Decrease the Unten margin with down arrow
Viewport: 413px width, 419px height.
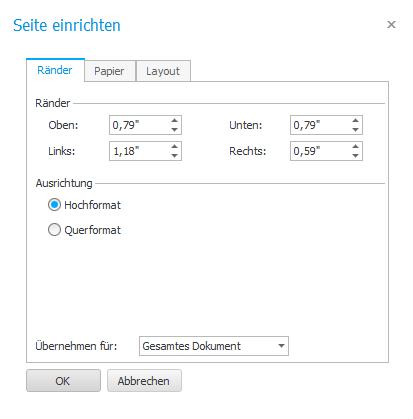tap(355, 129)
